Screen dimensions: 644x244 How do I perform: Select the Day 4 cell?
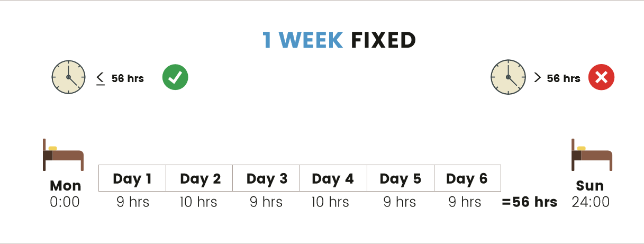pos(333,178)
